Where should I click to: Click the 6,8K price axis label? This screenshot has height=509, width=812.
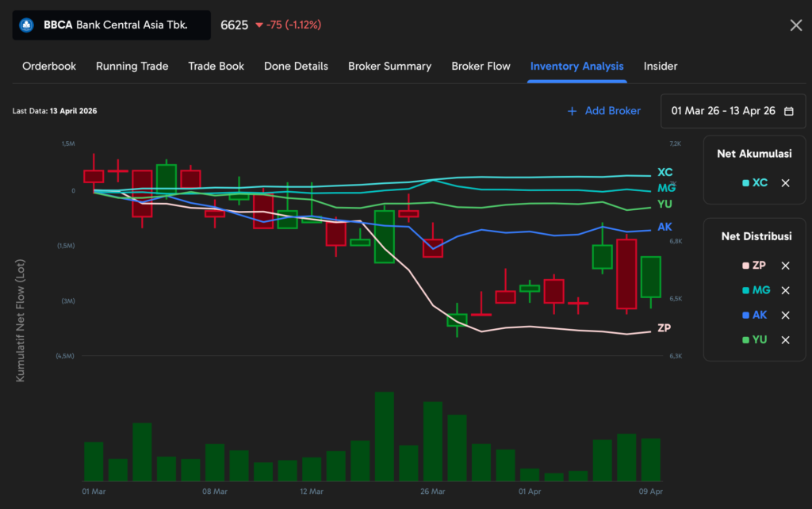676,241
